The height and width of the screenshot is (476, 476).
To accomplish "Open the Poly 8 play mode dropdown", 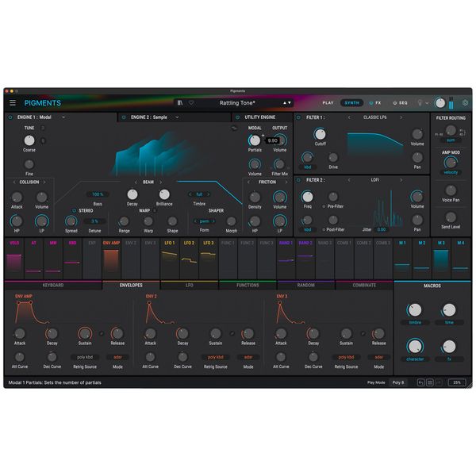I will [397, 382].
